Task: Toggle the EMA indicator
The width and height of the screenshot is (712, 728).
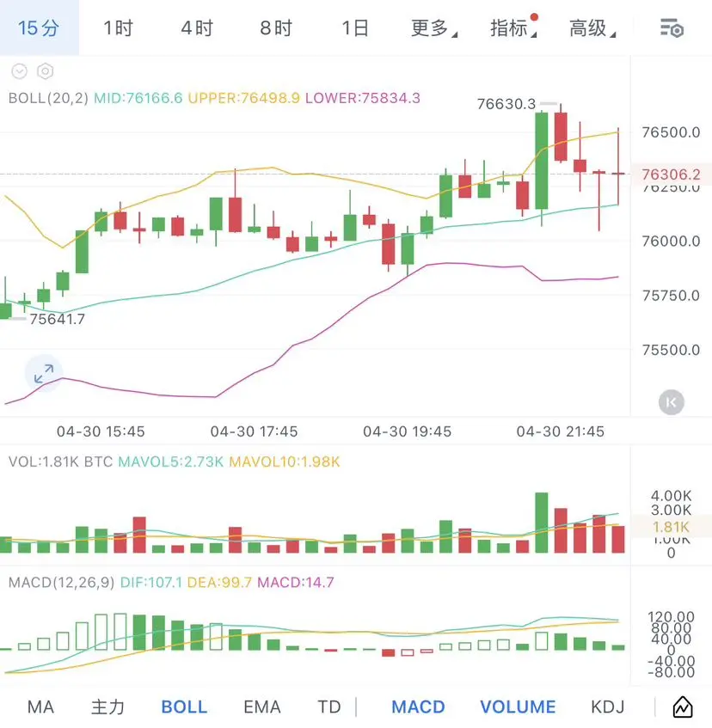Action: pyautogui.click(x=262, y=707)
